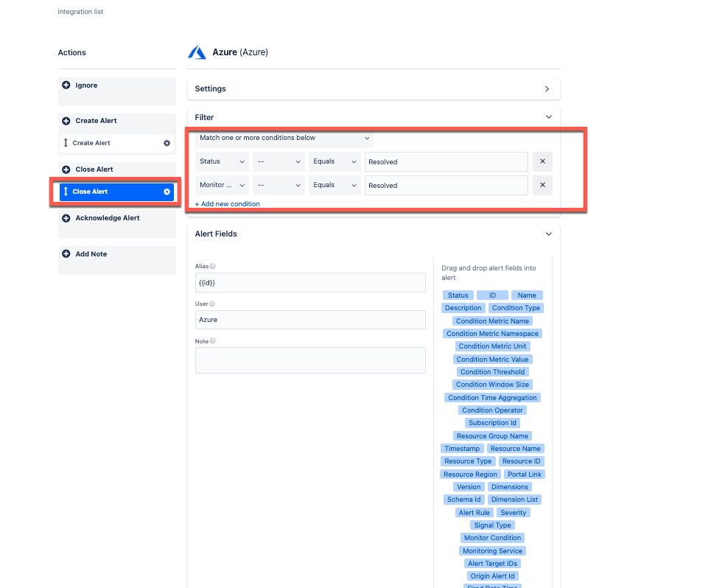The height and width of the screenshot is (588, 711).
Task: Select the Origin Alert Id tag
Action: tap(492, 576)
